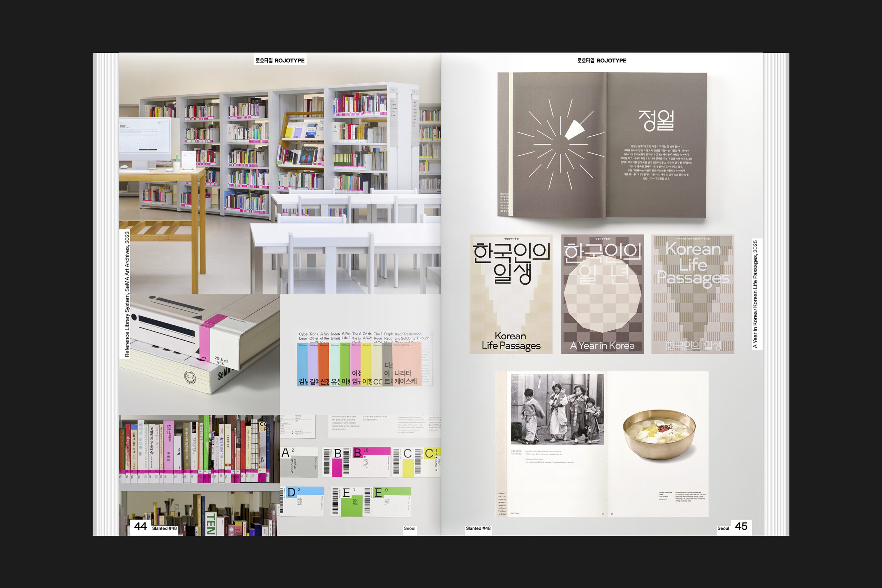The height and width of the screenshot is (588, 882).
Task: Select the blue 'D 2' library label
Action: [302, 502]
